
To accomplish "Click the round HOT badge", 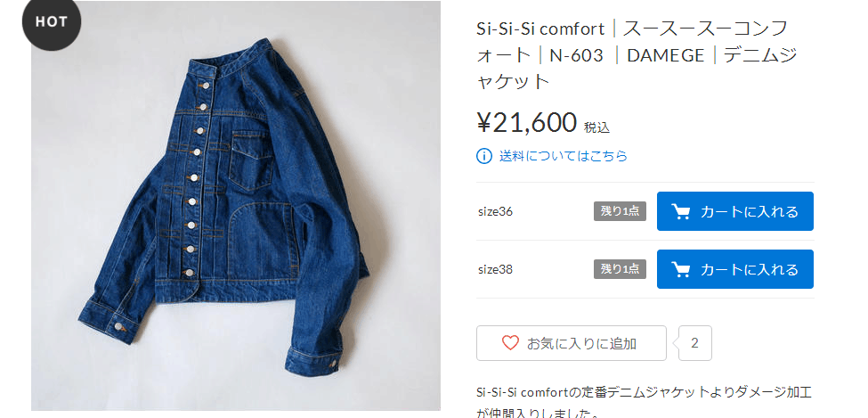I will pos(52,22).
